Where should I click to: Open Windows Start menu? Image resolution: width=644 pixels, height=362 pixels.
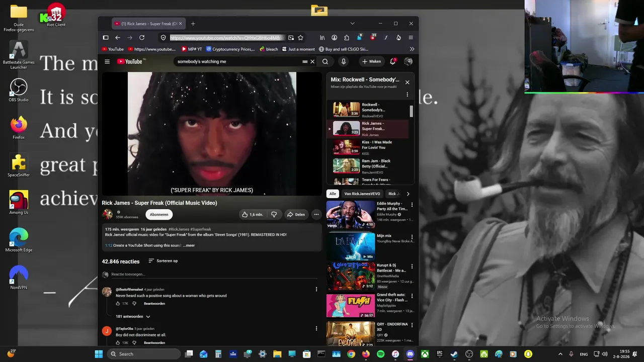click(x=99, y=354)
